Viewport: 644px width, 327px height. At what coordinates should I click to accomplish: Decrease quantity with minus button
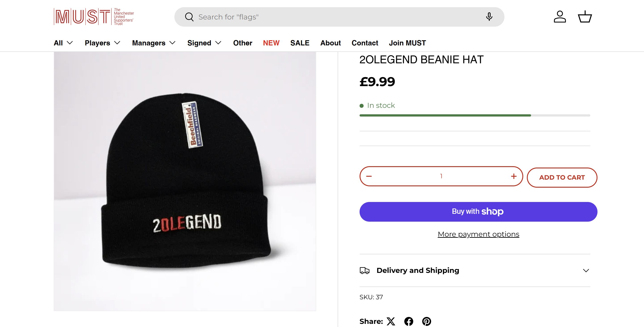(369, 176)
